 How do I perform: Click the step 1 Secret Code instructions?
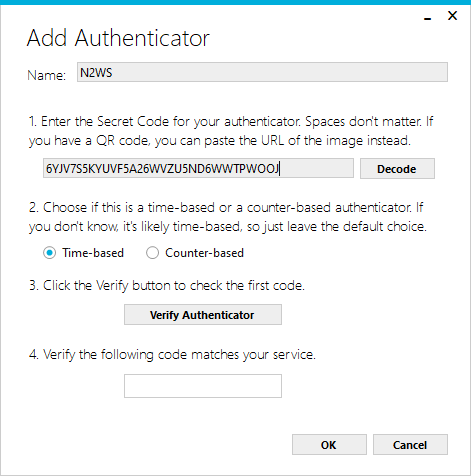(x=231, y=131)
